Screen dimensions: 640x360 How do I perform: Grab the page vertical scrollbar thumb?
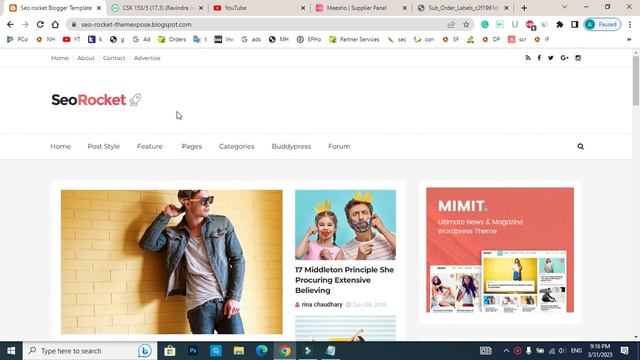(636, 80)
